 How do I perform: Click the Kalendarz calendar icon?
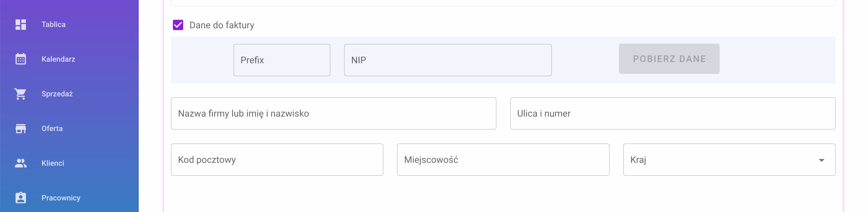tap(21, 59)
